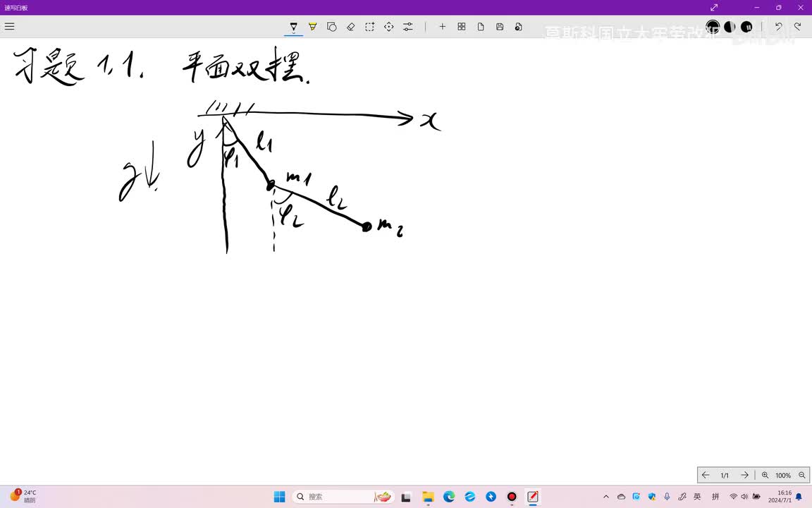Click the export/save-as icon
The height and width of the screenshot is (508, 812).
click(x=518, y=26)
